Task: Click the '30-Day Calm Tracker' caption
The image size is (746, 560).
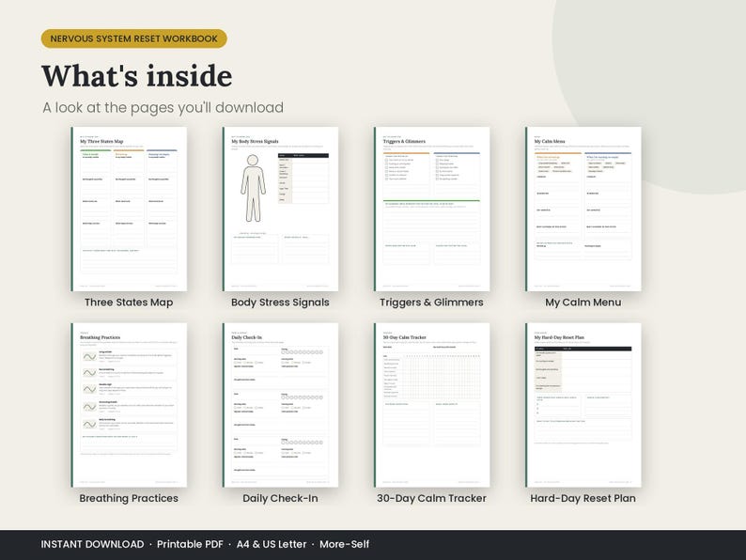Action: click(x=431, y=498)
